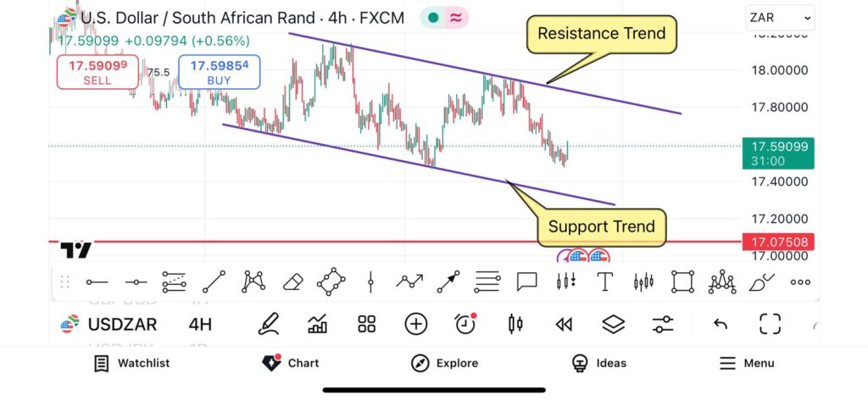Image resolution: width=868 pixels, height=401 pixels.
Task: Select the rectangle shape tool
Action: (682, 281)
